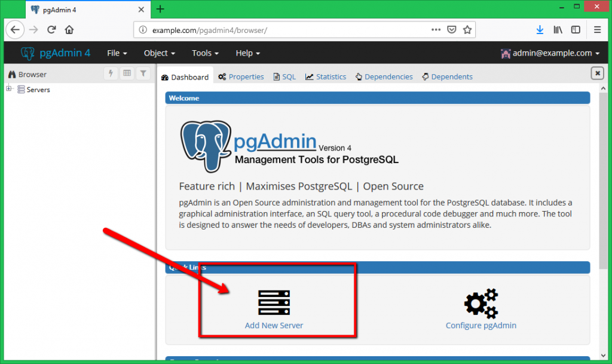Click the query tool lightning icon in Browser panel
The width and height of the screenshot is (612, 364).
coord(111,74)
